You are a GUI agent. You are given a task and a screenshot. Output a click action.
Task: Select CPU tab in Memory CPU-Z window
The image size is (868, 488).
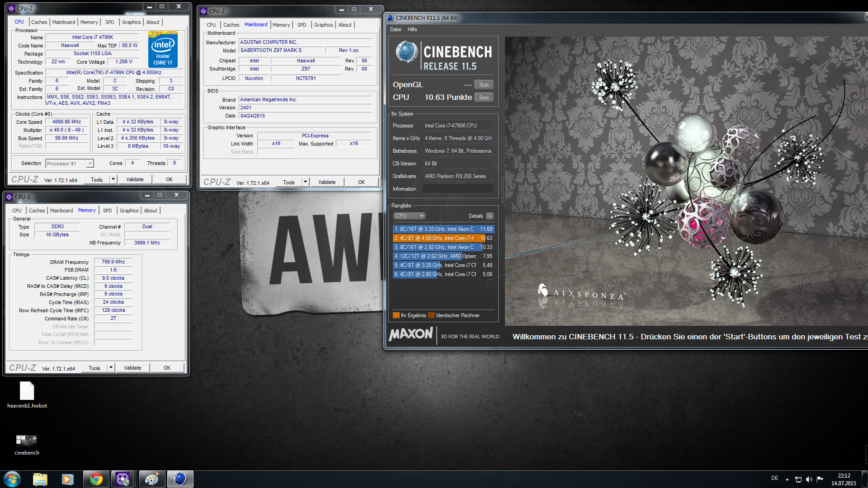click(17, 211)
